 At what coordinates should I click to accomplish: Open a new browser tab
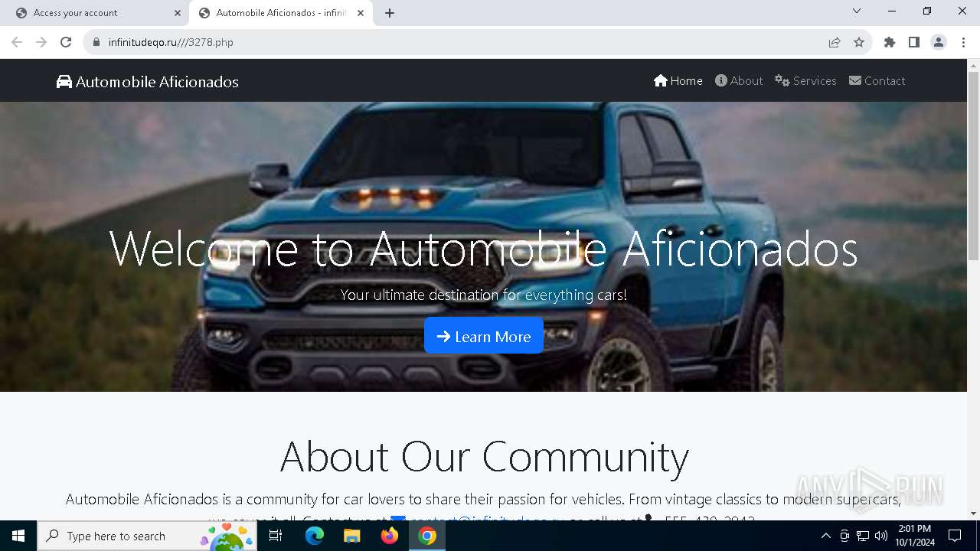390,13
